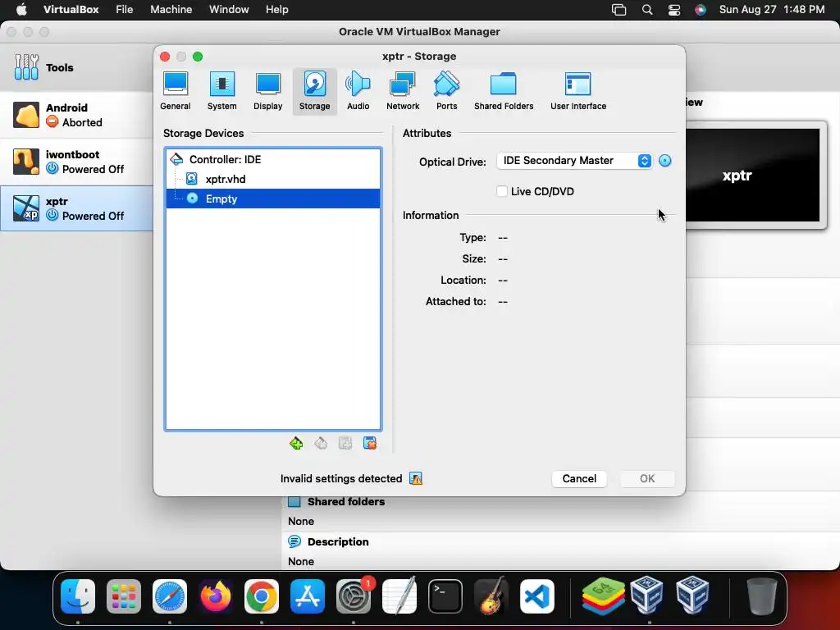This screenshot has width=840, height=630.
Task: Click the menu bar date and time
Action: coord(771,10)
